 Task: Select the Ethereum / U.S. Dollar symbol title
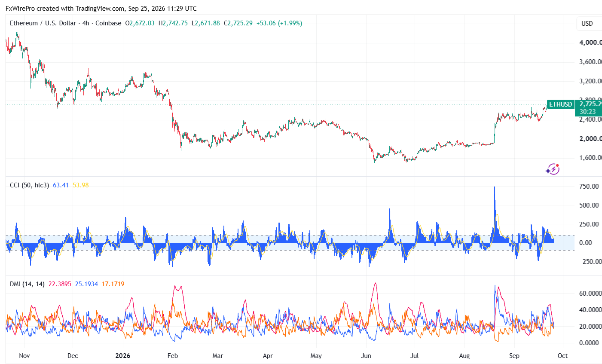[x=43, y=23]
